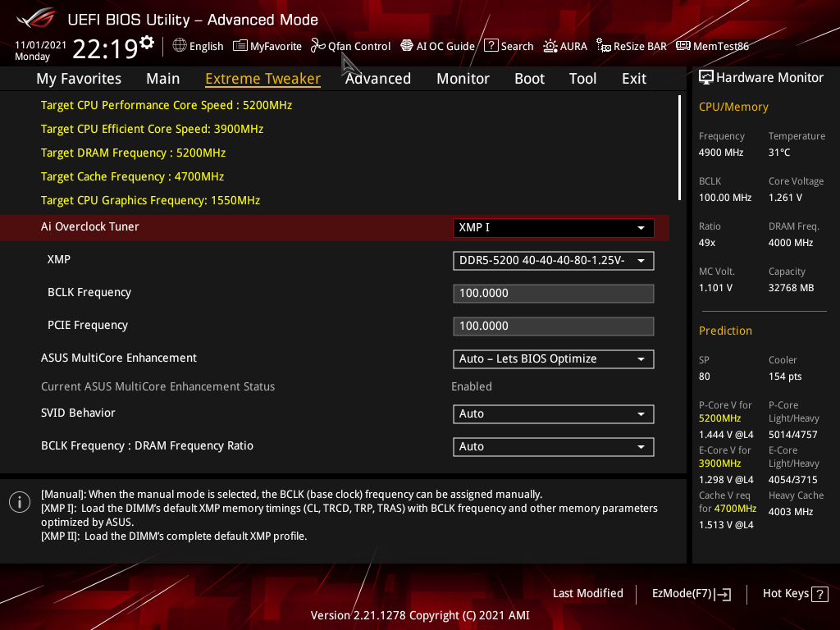Image resolution: width=840 pixels, height=630 pixels.
Task: Open MyFavorite list icon
Action: (x=240, y=46)
